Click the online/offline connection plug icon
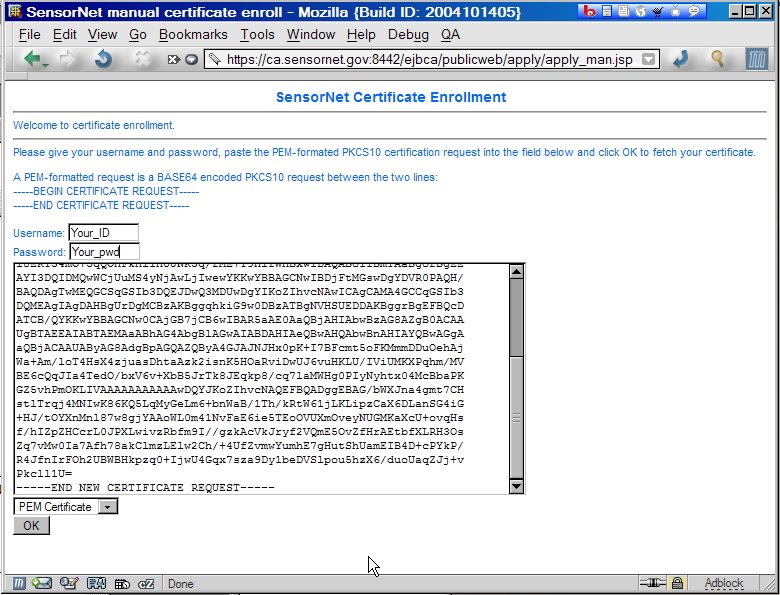780x595 pixels. coord(653,583)
